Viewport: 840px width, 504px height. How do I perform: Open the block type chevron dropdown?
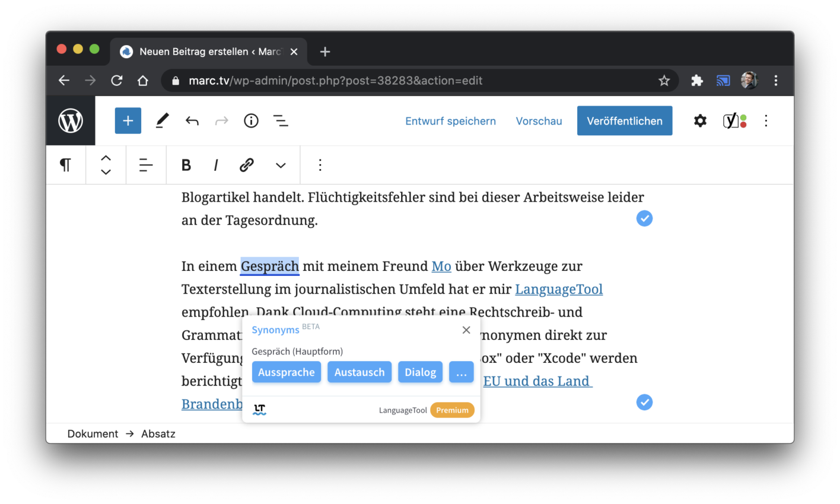pos(279,165)
